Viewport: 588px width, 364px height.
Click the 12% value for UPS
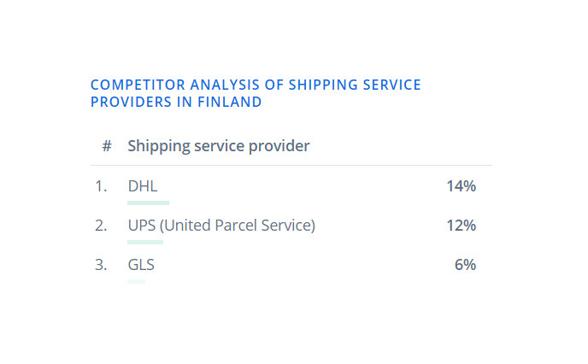click(x=462, y=226)
